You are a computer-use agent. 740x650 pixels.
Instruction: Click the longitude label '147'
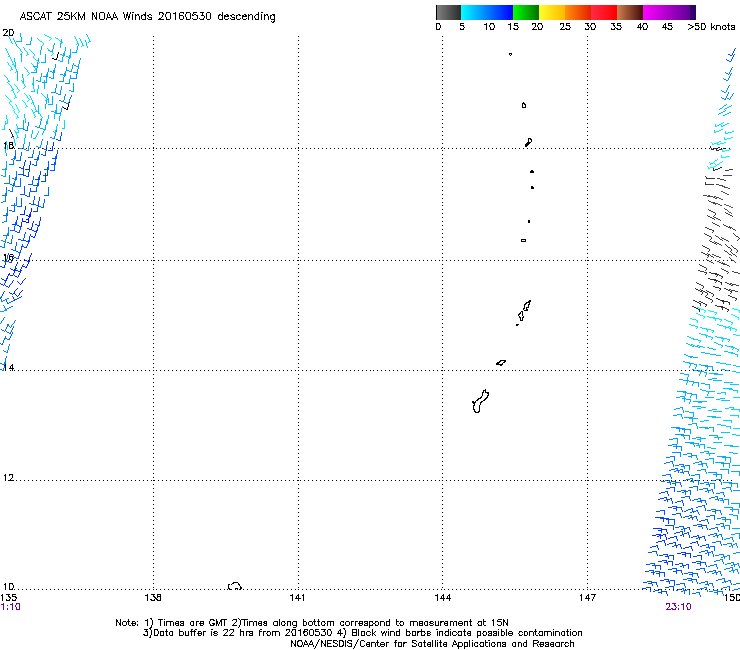pos(587,598)
